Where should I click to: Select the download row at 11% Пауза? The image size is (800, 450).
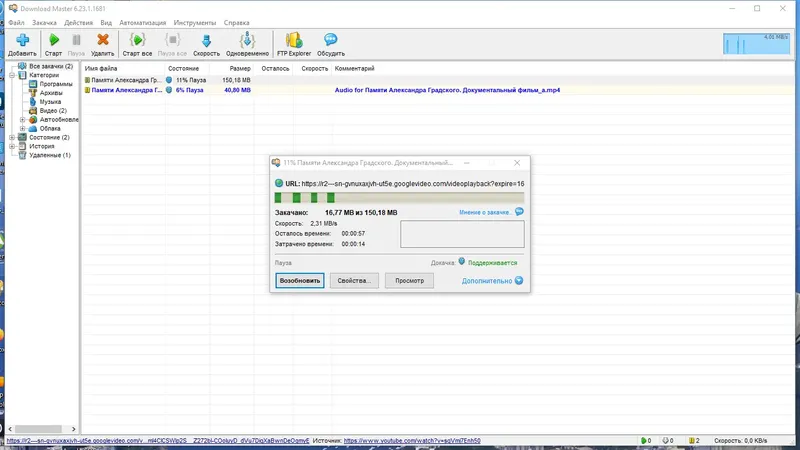[x=439, y=80]
